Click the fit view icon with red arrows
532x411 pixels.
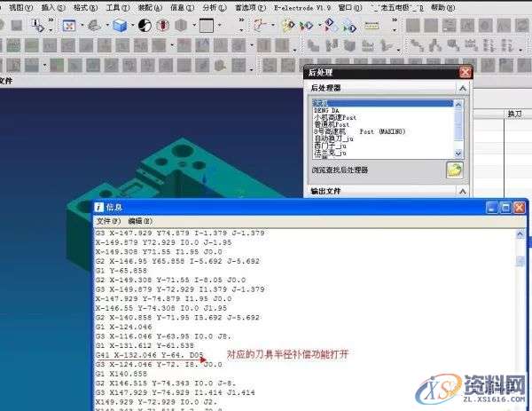[68, 26]
